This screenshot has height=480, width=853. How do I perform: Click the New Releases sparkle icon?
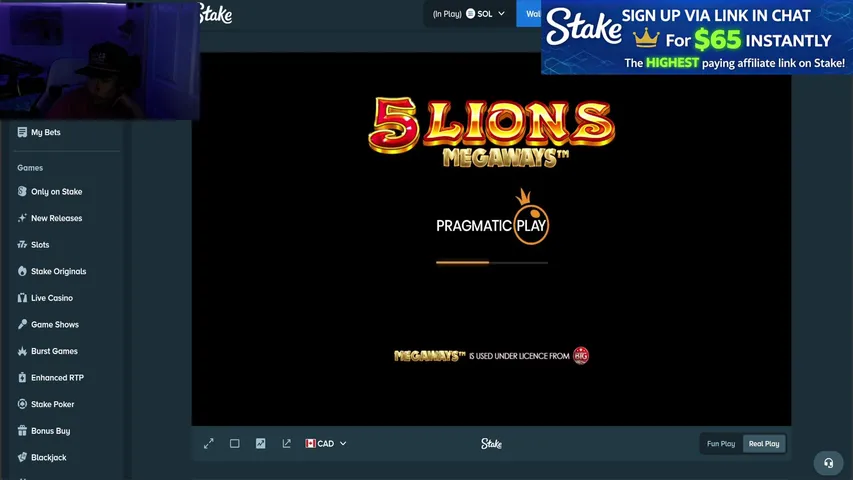click(x=22, y=218)
